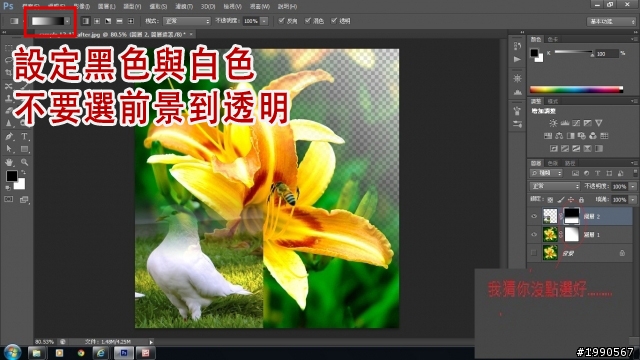Select the Path Selection arrow tool
Image resolution: width=640 pixels, height=360 pixels.
pos(9,149)
